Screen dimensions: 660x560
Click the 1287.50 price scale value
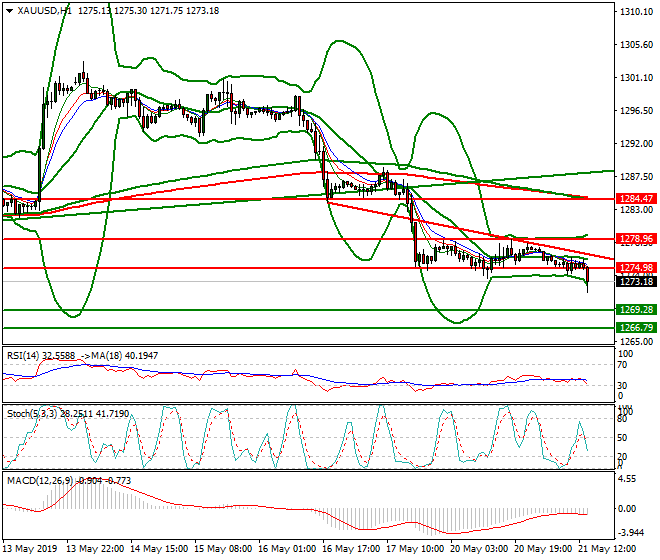point(637,176)
